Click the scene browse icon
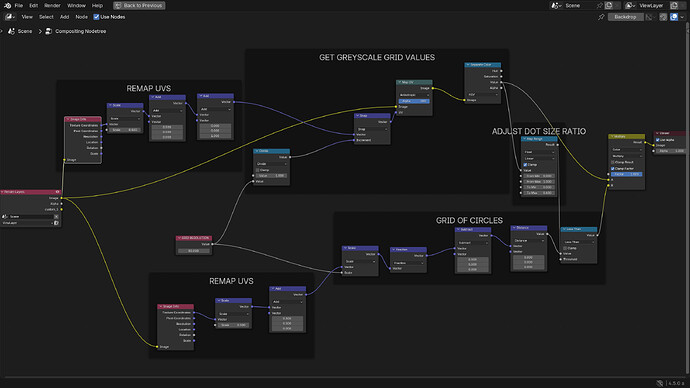Viewport: 690px width, 388px height. (x=556, y=5)
